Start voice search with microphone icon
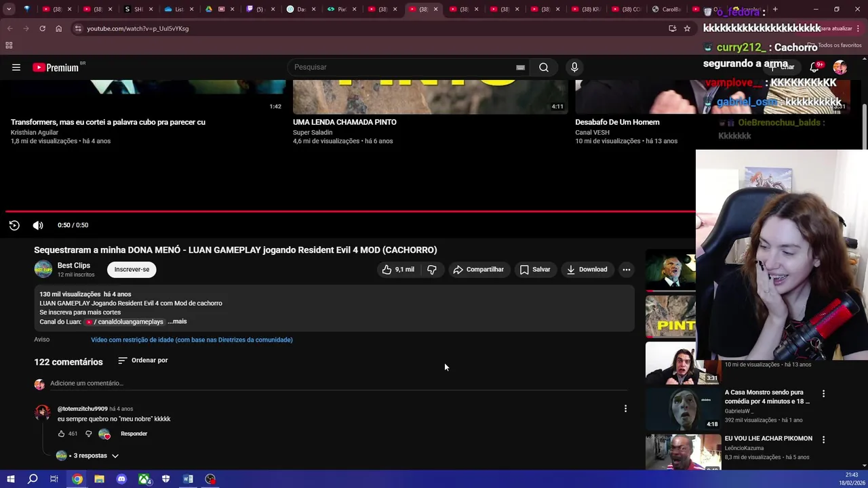The image size is (868, 488). point(574,67)
